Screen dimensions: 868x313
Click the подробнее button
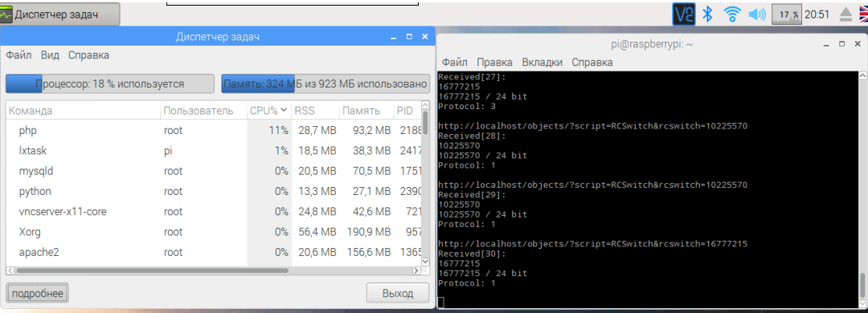[38, 293]
